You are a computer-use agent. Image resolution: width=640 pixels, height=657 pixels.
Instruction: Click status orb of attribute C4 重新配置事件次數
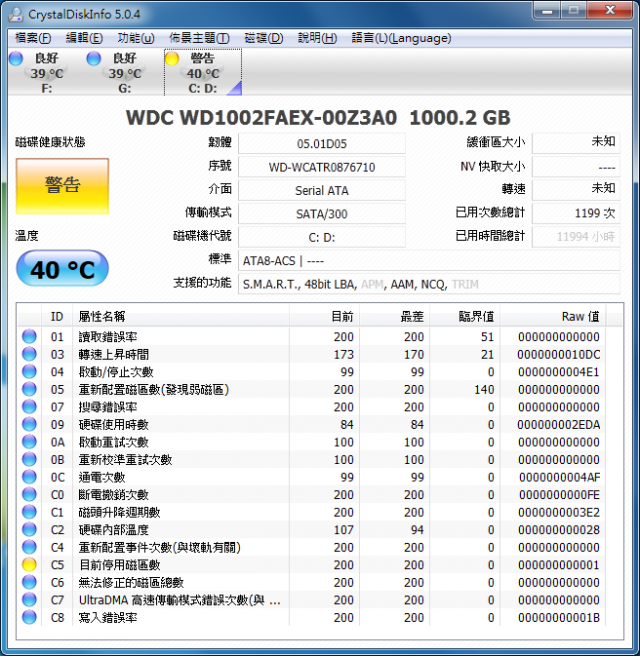pos(29,547)
